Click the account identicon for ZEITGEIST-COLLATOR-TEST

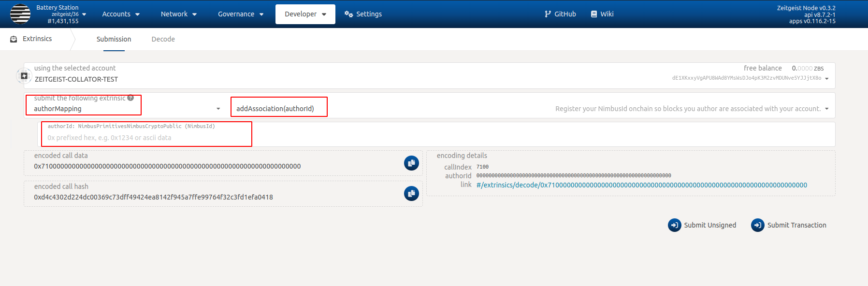click(x=24, y=76)
